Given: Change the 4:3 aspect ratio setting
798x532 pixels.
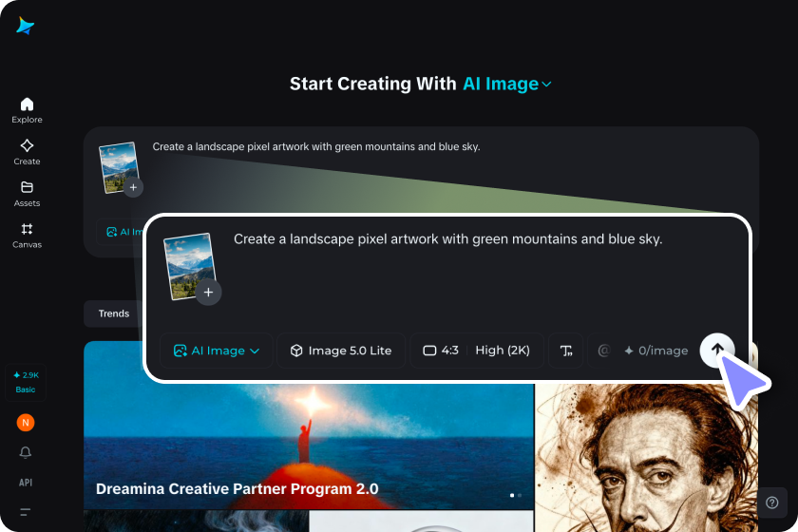Looking at the screenshot, I should coord(441,351).
